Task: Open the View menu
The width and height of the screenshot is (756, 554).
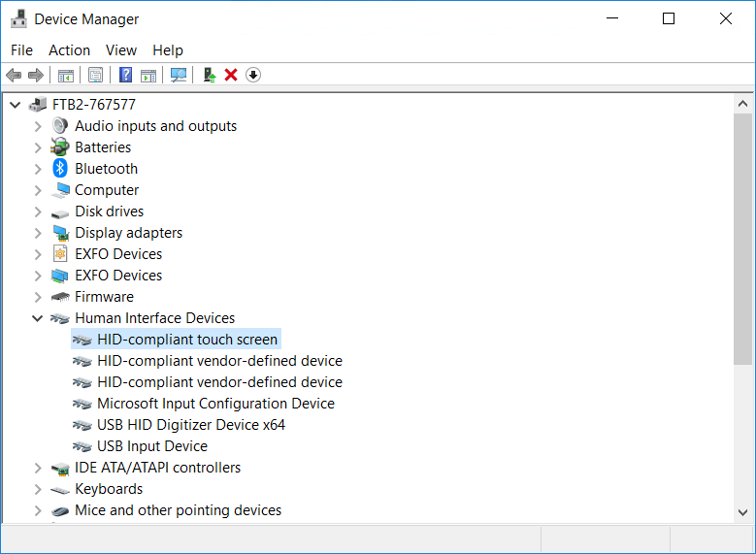Action: click(x=121, y=50)
